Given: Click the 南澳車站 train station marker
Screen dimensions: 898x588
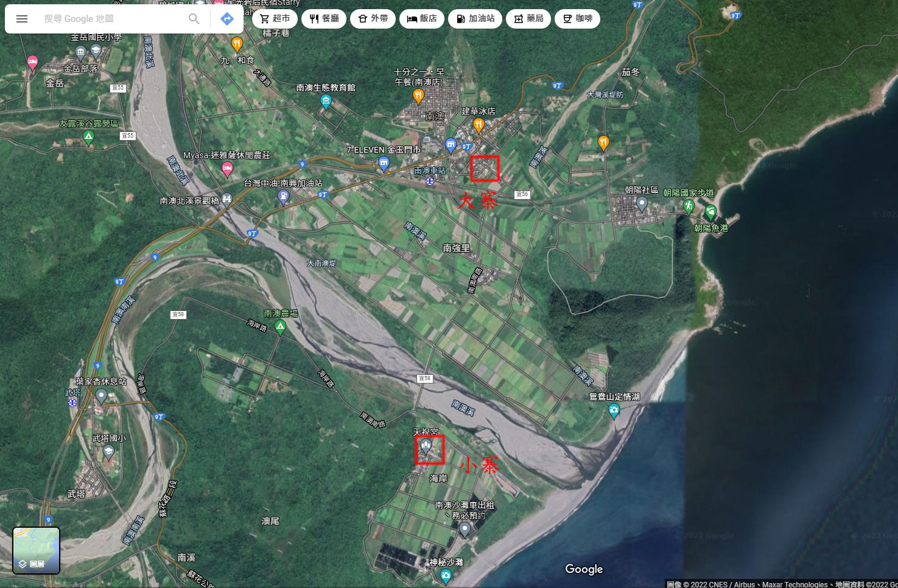Looking at the screenshot, I should 430,181.
